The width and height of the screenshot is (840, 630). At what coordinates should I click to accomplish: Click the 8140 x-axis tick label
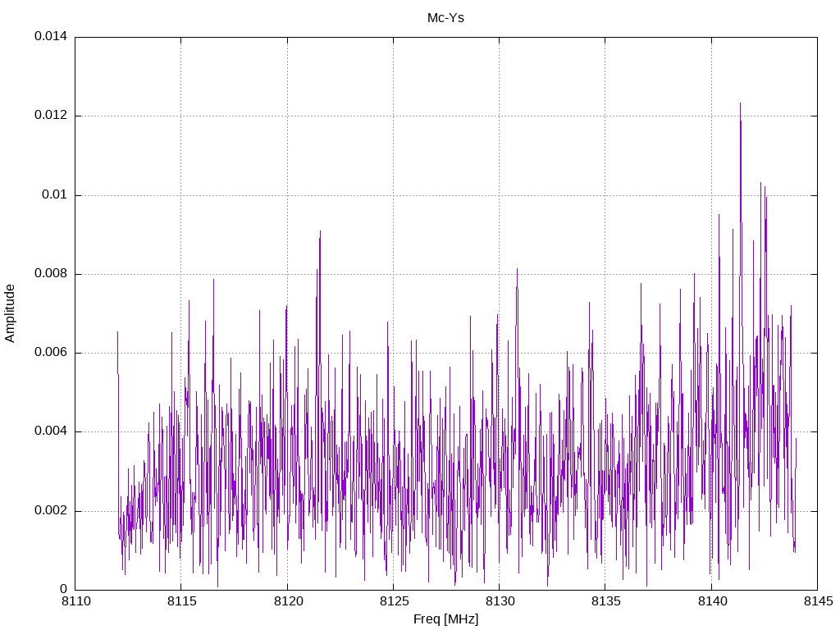point(711,601)
